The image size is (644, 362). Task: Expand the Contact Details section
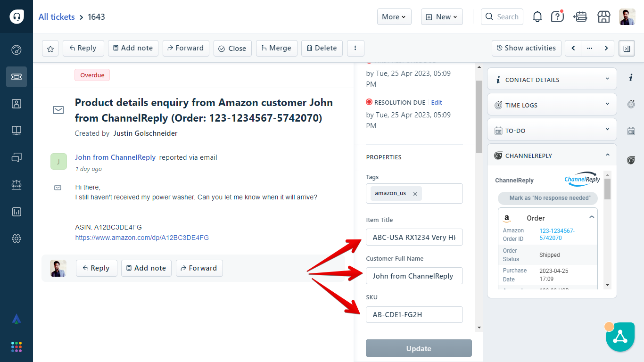coord(552,80)
